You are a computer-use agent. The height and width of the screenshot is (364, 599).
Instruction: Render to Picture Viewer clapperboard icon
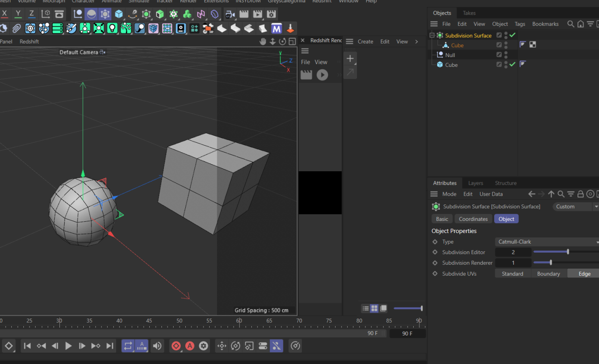[x=257, y=14]
